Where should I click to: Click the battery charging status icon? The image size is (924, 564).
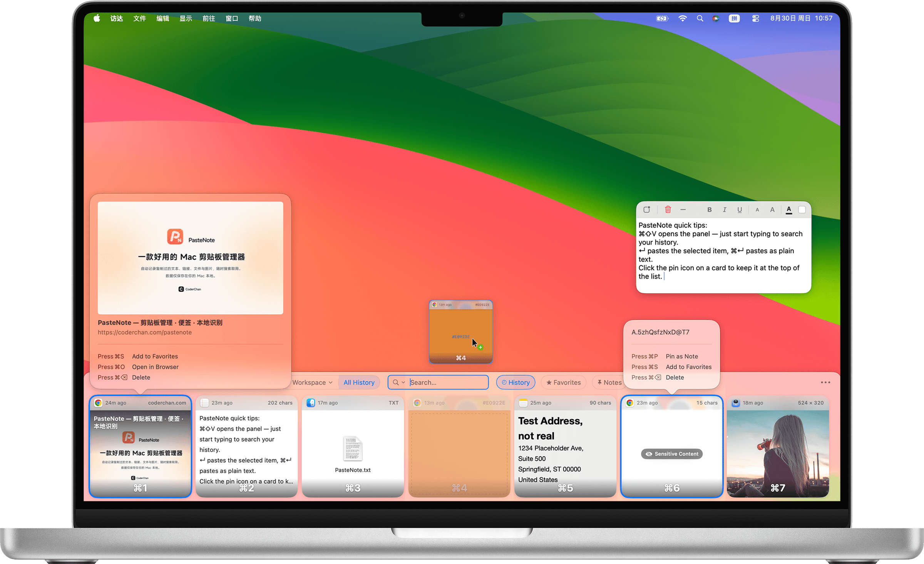click(662, 18)
